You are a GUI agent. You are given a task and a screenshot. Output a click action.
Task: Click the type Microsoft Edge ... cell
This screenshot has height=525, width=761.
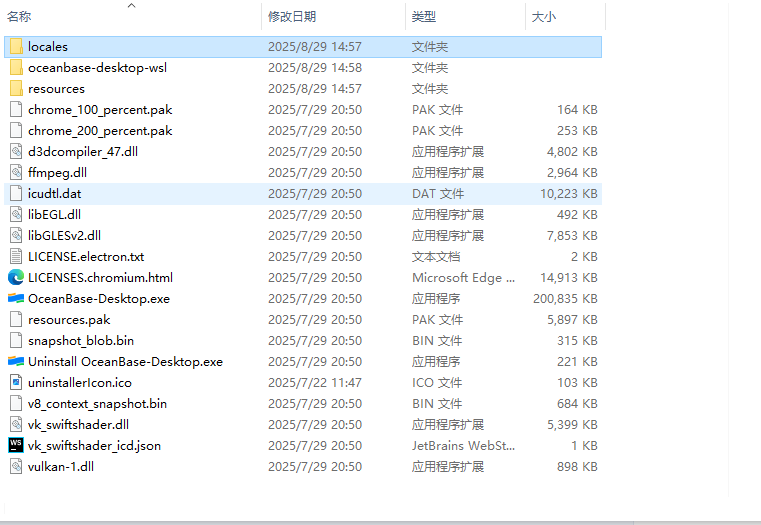(x=463, y=278)
